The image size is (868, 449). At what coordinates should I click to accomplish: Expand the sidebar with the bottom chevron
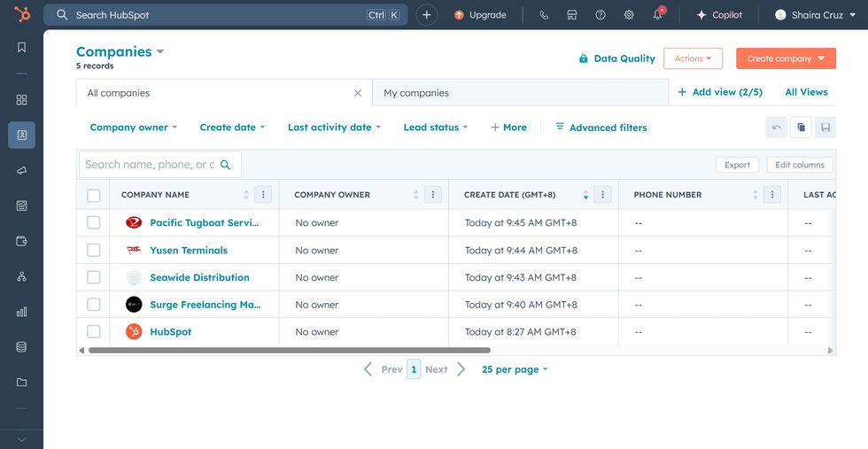(x=21, y=439)
